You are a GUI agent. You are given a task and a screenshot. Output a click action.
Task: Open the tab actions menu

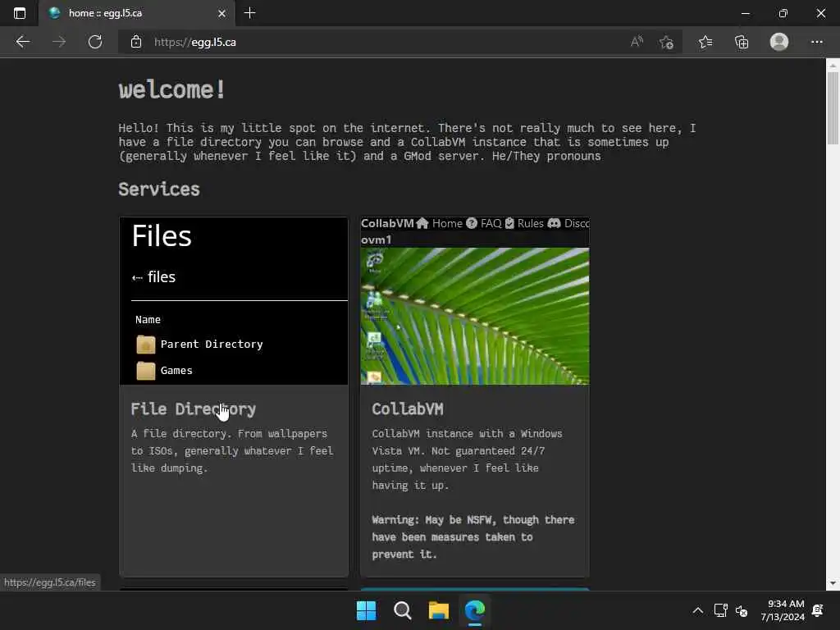(x=20, y=13)
